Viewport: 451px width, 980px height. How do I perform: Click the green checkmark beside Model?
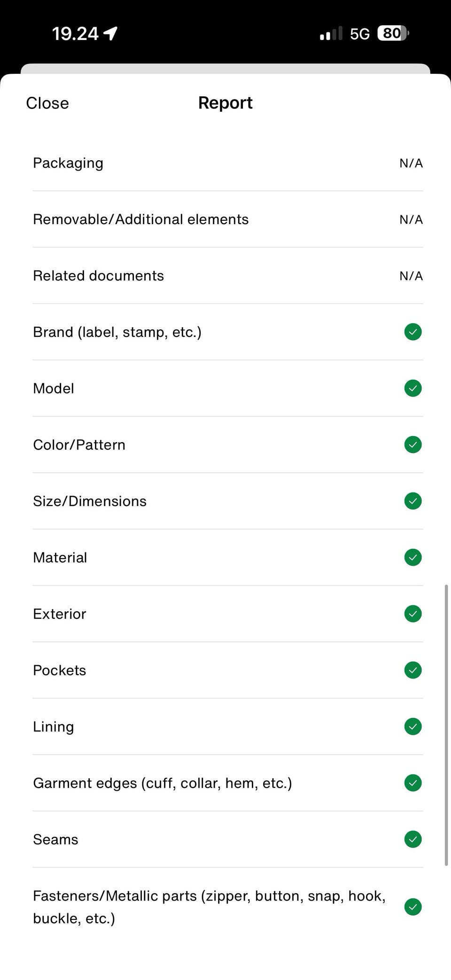[x=412, y=388]
